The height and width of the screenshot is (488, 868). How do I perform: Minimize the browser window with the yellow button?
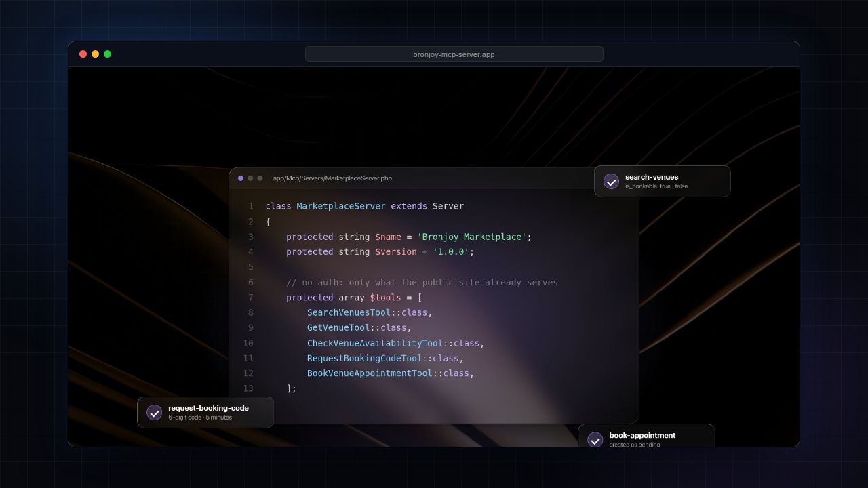coord(95,54)
